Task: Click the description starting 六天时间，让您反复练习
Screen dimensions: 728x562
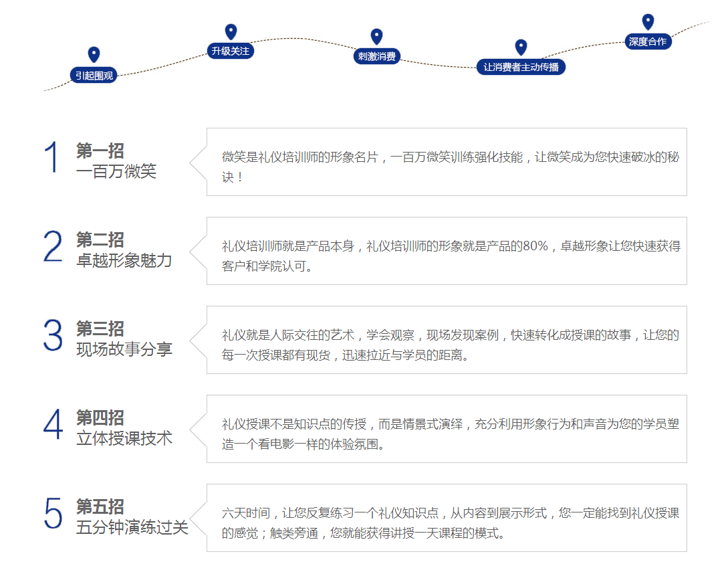Action: (451, 523)
